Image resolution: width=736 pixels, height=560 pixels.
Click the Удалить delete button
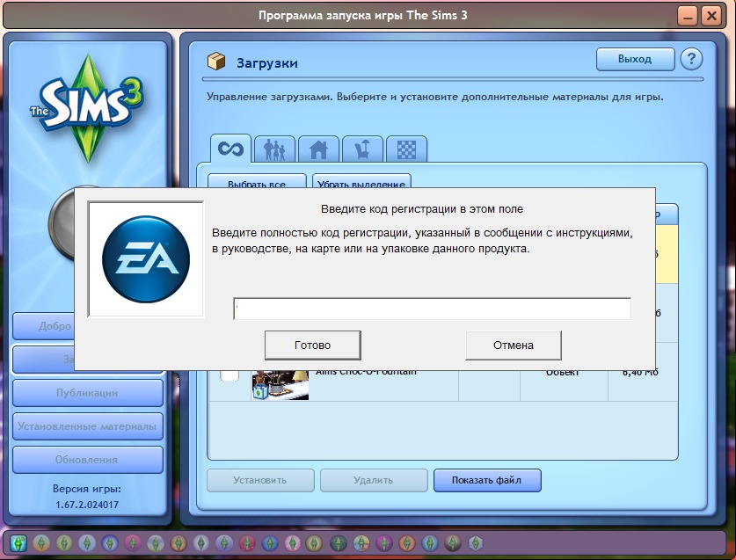tap(374, 480)
